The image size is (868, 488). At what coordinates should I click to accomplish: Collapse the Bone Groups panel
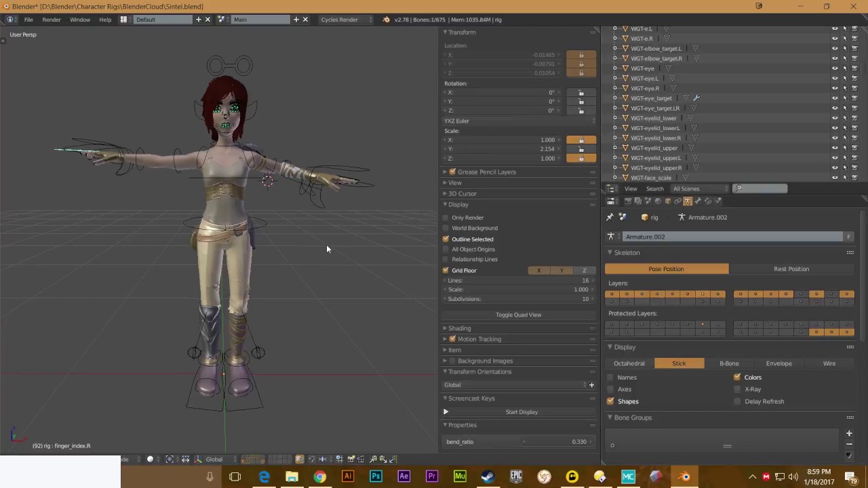point(610,418)
